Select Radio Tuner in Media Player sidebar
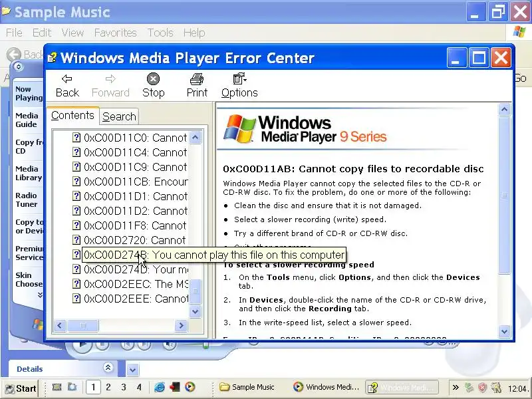 point(29,200)
